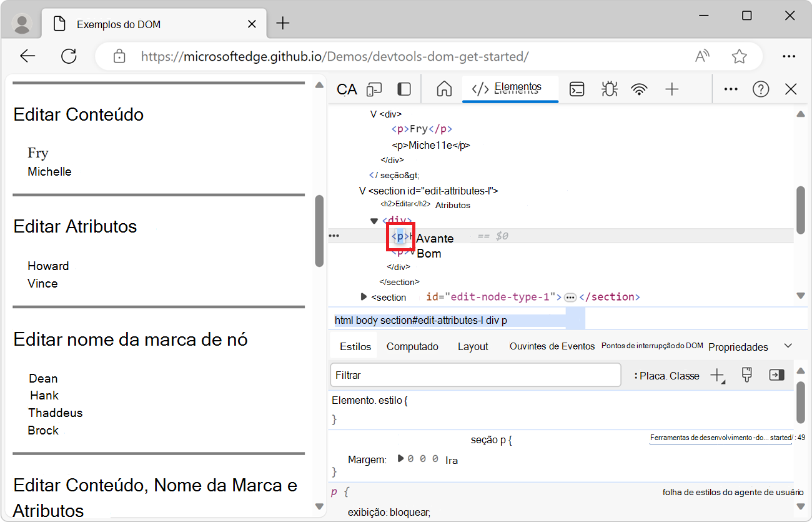Select the Fry paragraph node

[422, 129]
